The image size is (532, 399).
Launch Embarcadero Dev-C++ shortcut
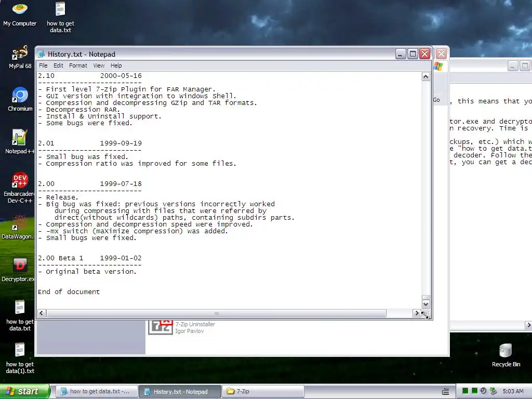(19, 188)
